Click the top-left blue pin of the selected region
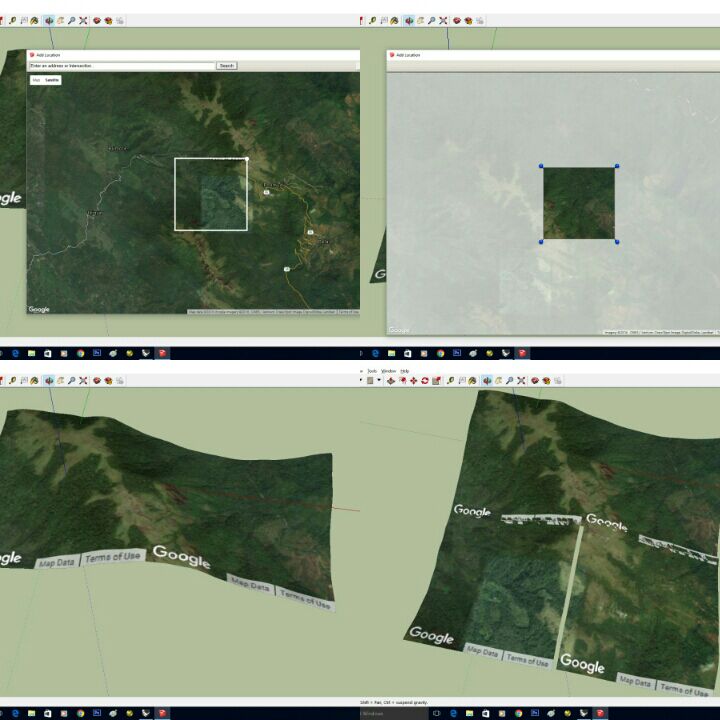720x720 pixels. click(x=541, y=166)
